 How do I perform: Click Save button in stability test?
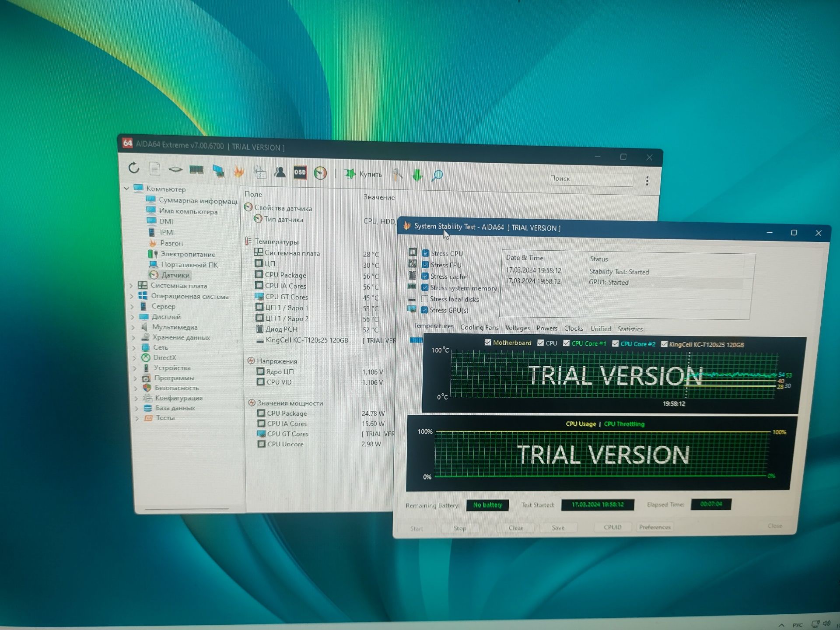(x=558, y=528)
